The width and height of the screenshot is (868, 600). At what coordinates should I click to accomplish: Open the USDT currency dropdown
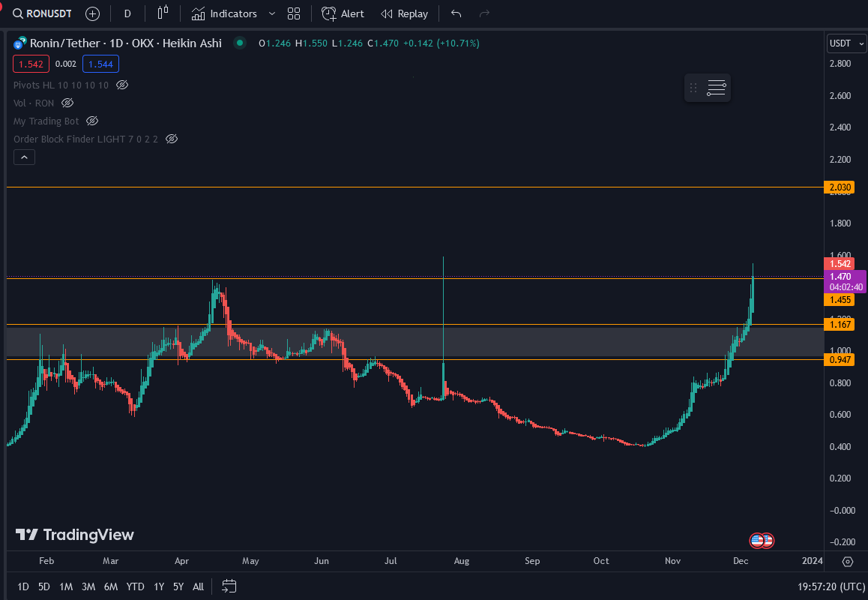[846, 43]
